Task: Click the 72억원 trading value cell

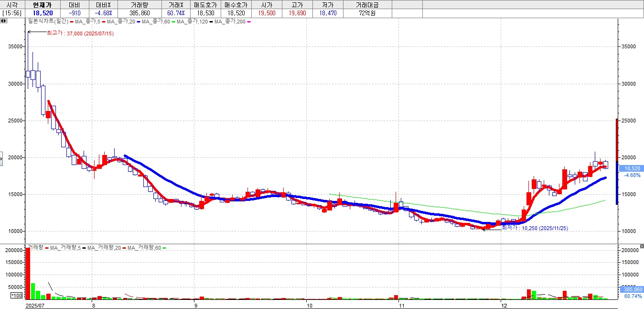Action: pyautogui.click(x=367, y=13)
